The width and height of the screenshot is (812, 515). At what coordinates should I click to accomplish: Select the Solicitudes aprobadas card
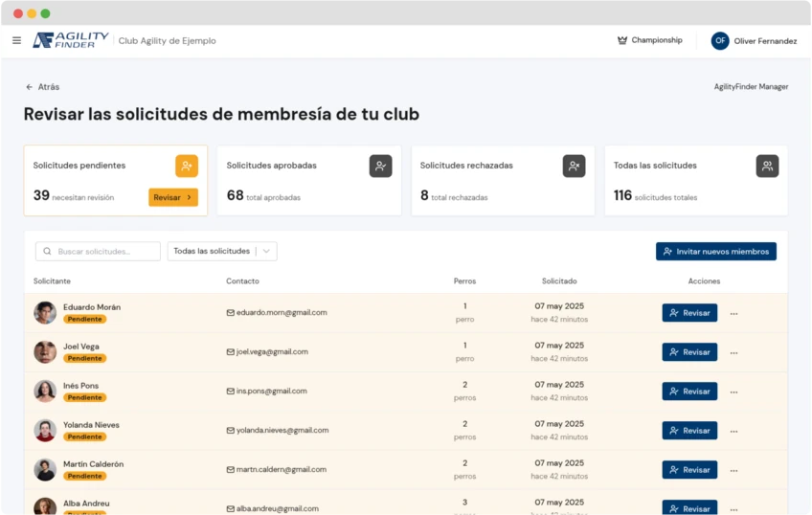point(308,180)
